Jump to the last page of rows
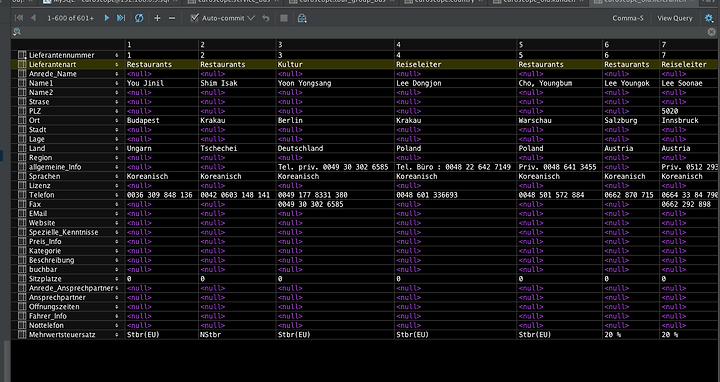 click(121, 18)
